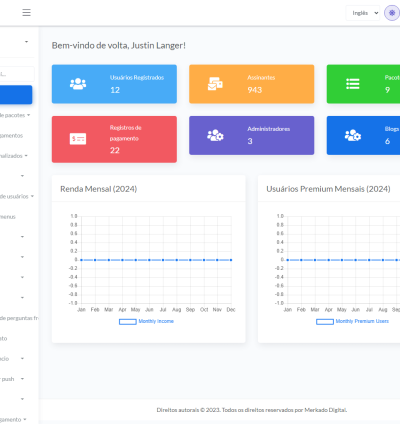
Task: Click the 'Direitos autorais © 2023' footer text
Action: [188, 410]
